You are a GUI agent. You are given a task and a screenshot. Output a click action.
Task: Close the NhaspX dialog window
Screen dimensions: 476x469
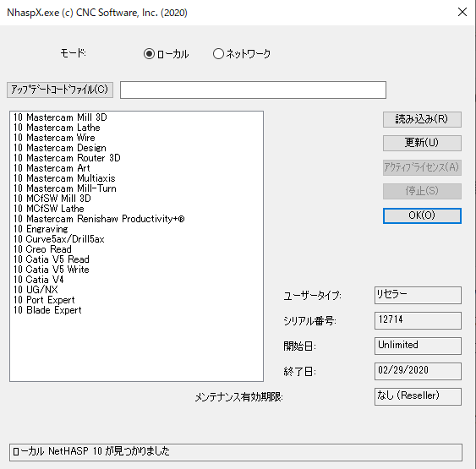click(x=462, y=12)
